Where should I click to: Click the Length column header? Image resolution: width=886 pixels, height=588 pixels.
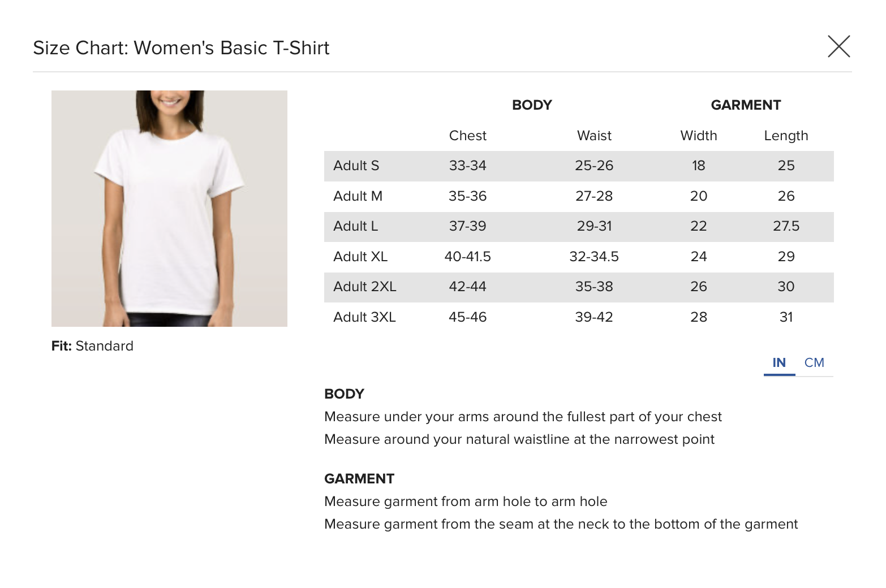786,136
